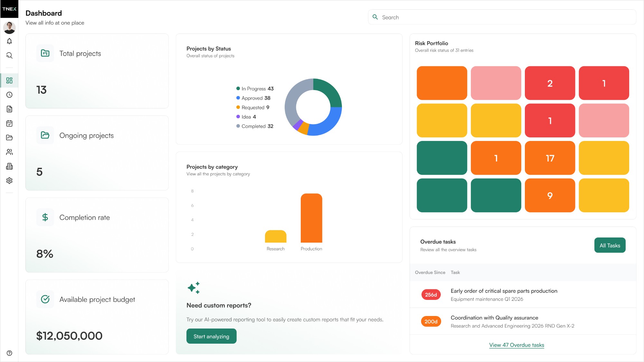Click the Idea legend entry
The height and width of the screenshot is (362, 644).
[x=246, y=117]
